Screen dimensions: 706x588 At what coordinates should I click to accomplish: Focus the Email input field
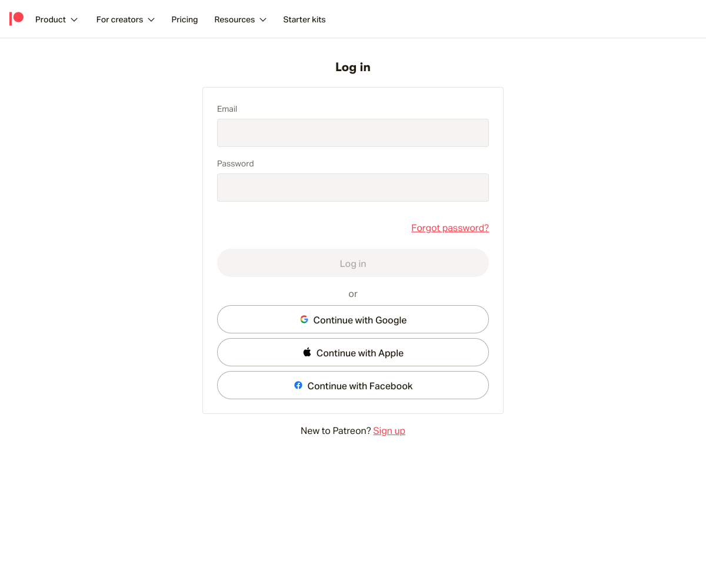[353, 133]
